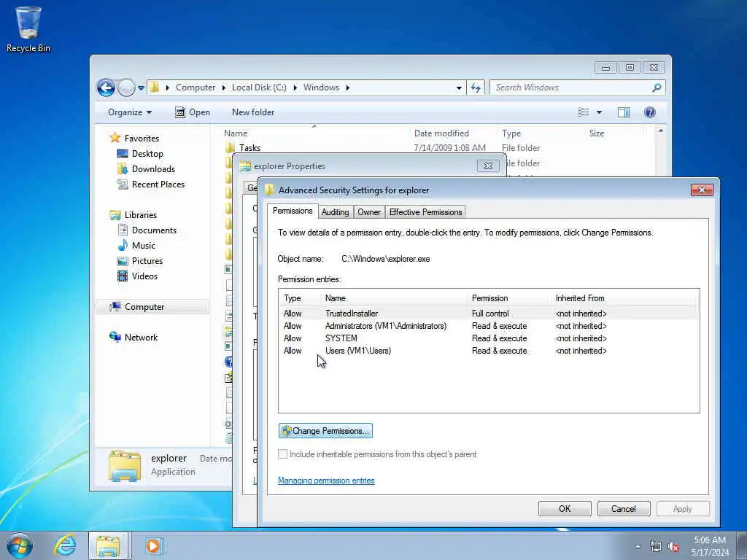The image size is (747, 560).
Task: Click Cancel in Advanced Security Settings
Action: click(624, 508)
